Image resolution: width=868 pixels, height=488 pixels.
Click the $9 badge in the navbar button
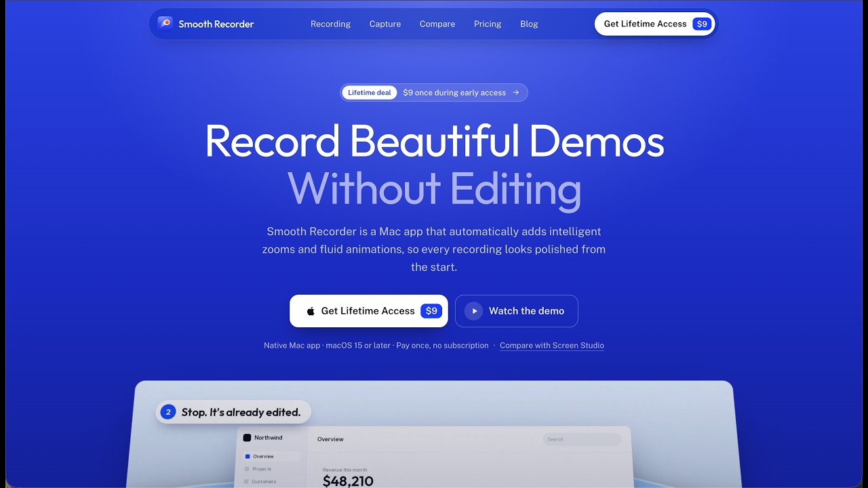pyautogui.click(x=702, y=24)
